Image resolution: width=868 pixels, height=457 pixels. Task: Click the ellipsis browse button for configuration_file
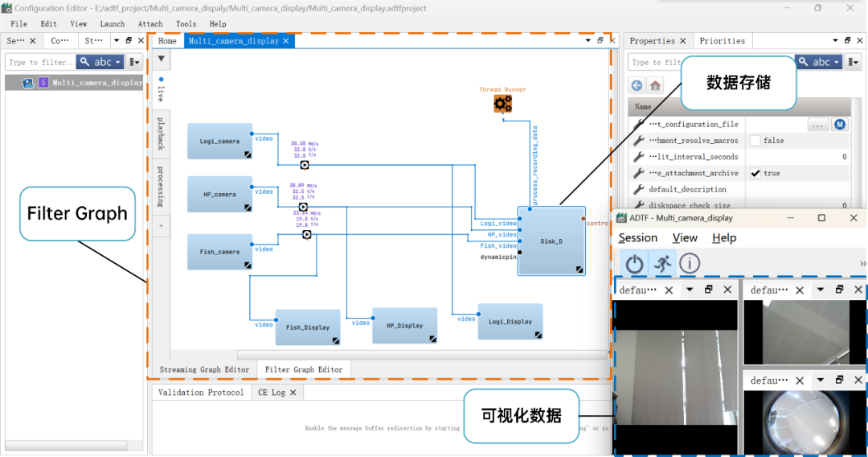coord(817,125)
